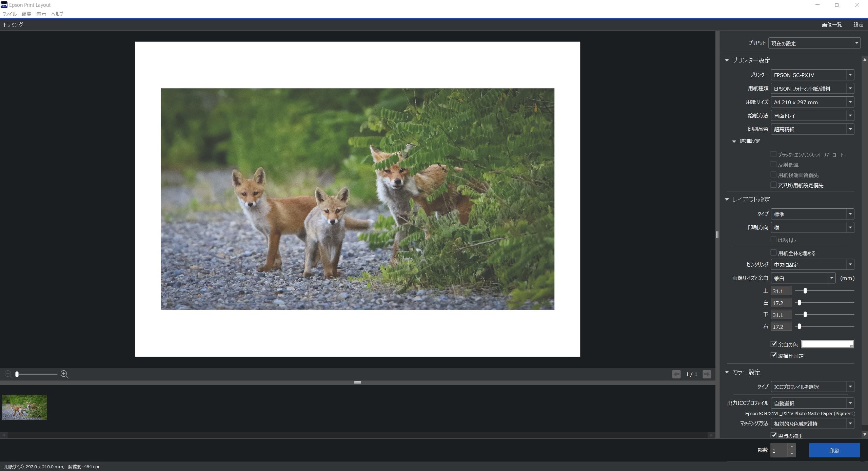Click the トリミング button
This screenshot has height=471, width=868.
tap(13, 24)
